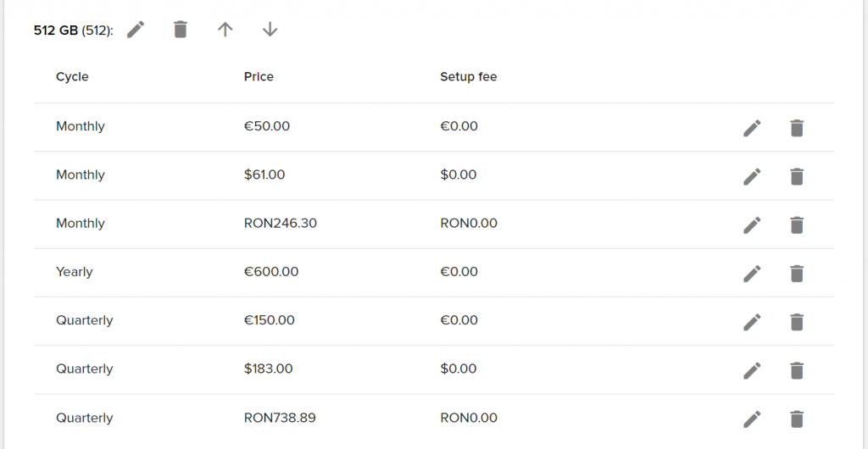Edit the 512 GB option with pencil icon

point(136,30)
